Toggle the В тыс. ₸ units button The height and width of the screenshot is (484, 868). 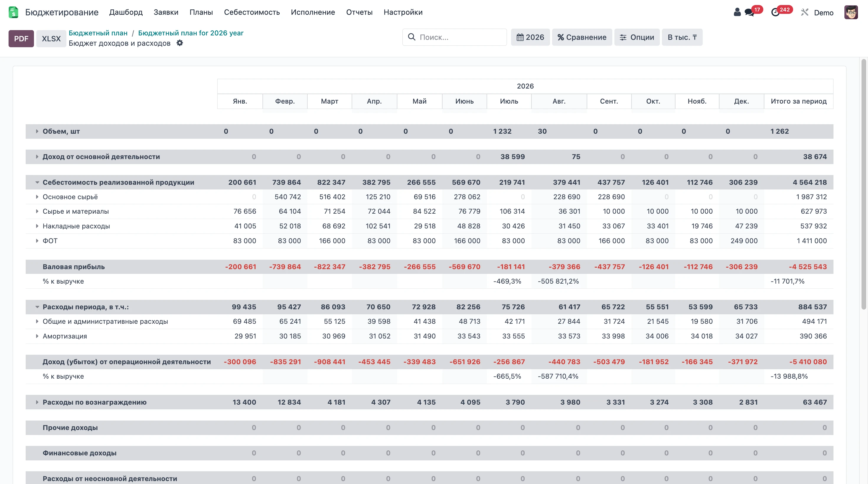point(682,37)
